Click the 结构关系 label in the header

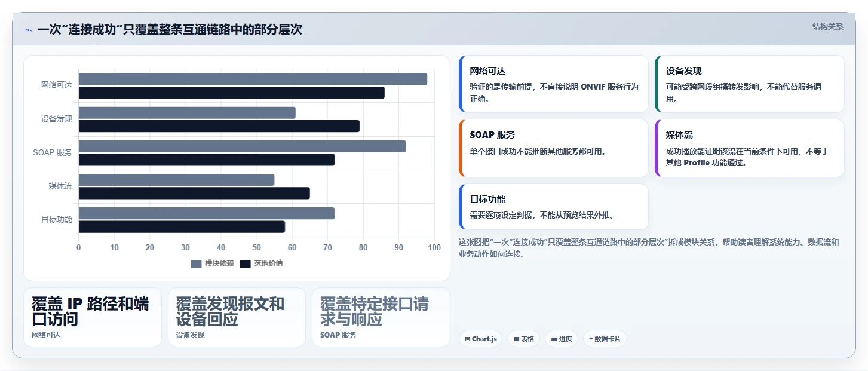827,26
